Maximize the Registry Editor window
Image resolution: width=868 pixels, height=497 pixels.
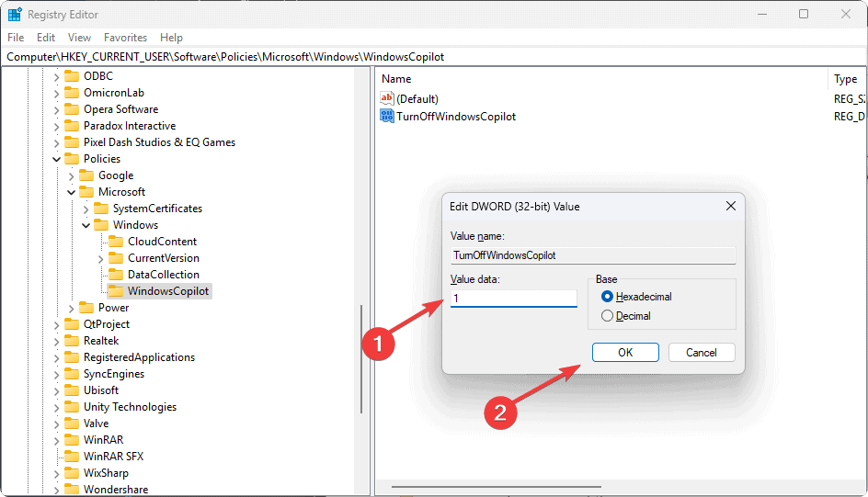point(804,15)
